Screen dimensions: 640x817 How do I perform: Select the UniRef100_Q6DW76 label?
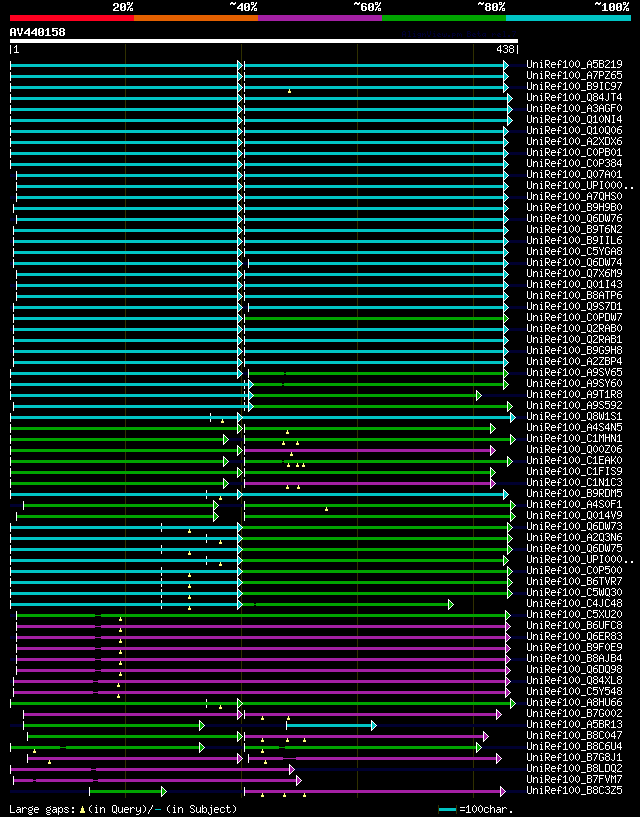coord(574,218)
